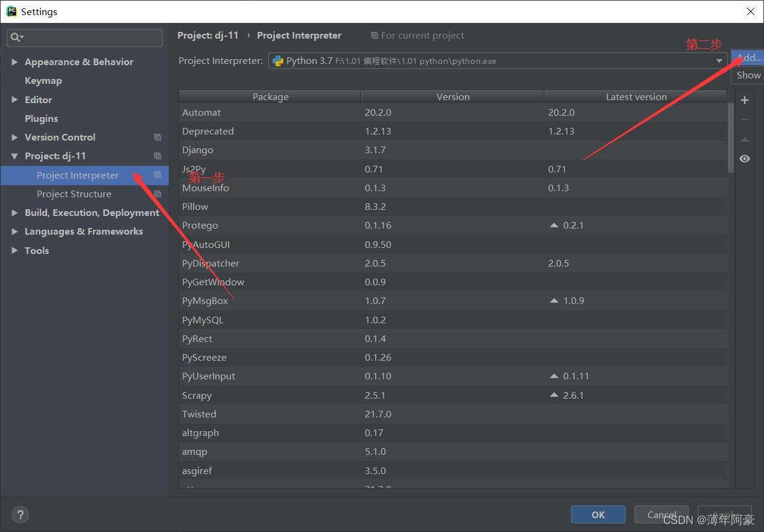The image size is (764, 532).
Task: Collapse Project: dj-11 section
Action: [14, 156]
